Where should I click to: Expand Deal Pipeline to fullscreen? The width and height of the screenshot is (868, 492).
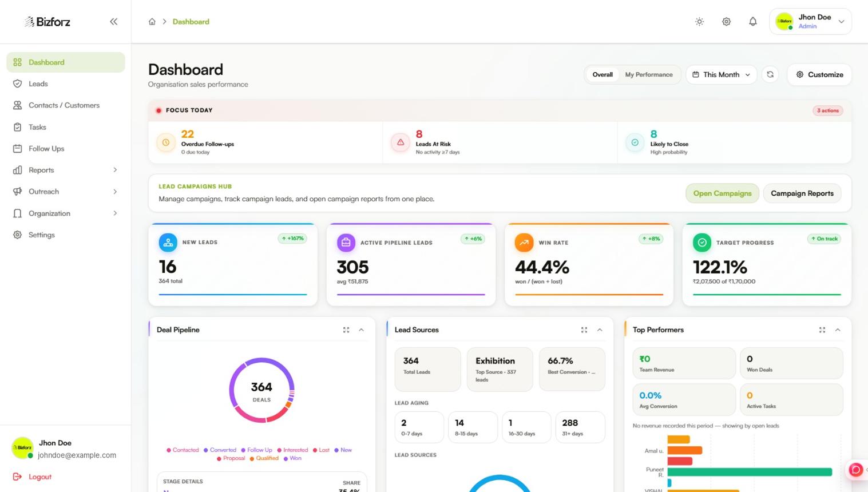(346, 330)
